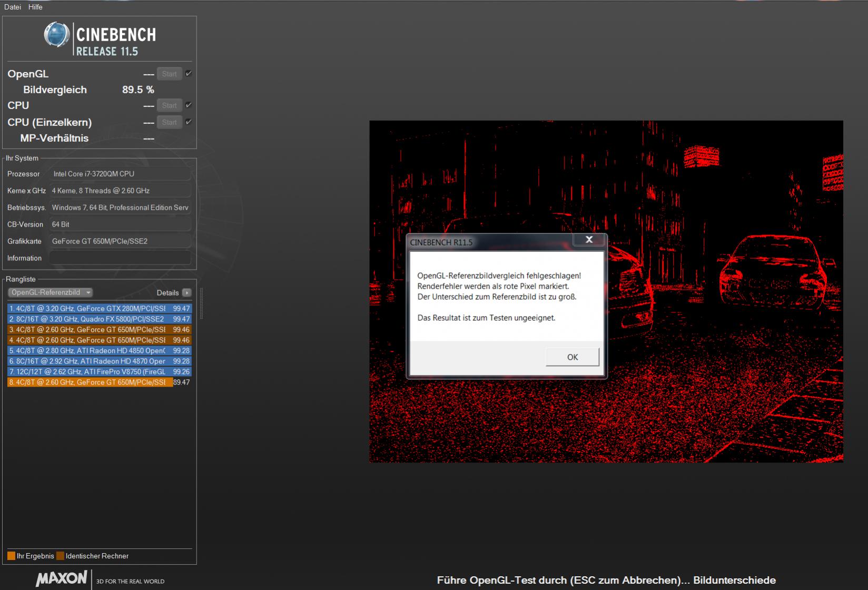
Task: Click the status text about OpenGL-Test
Action: click(606, 580)
